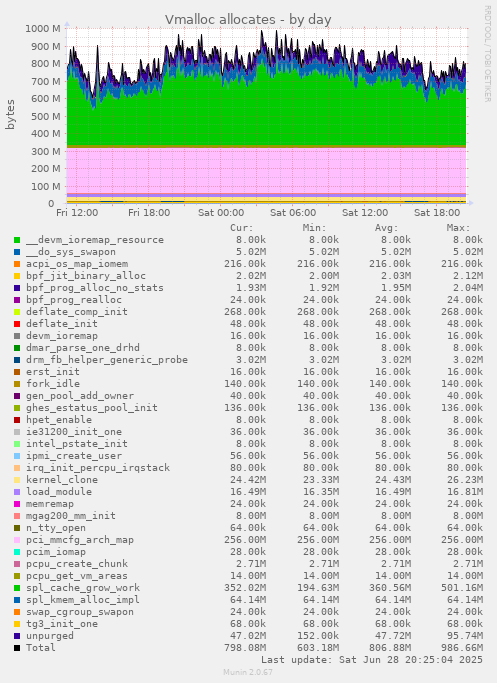Click the bpf_jit_binary_alloc legend label

(x=86, y=276)
